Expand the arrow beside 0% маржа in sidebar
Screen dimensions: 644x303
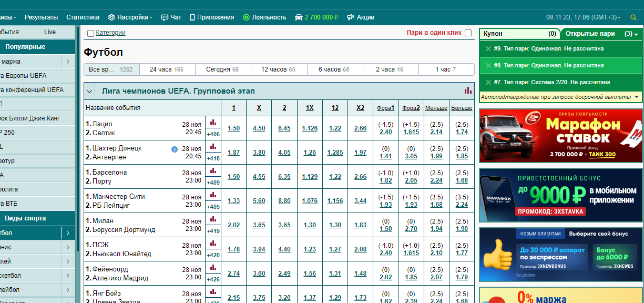point(68,62)
